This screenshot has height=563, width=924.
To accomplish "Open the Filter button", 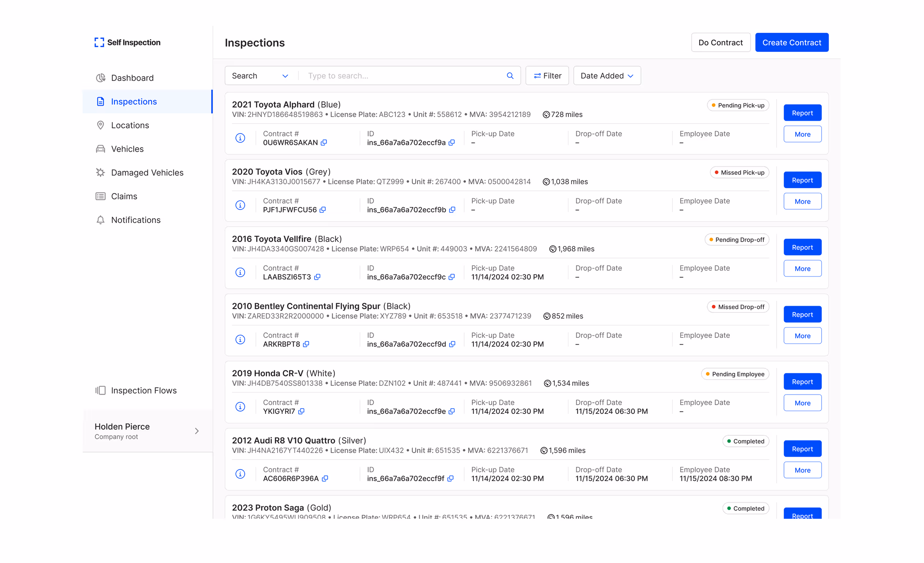I will click(x=547, y=76).
